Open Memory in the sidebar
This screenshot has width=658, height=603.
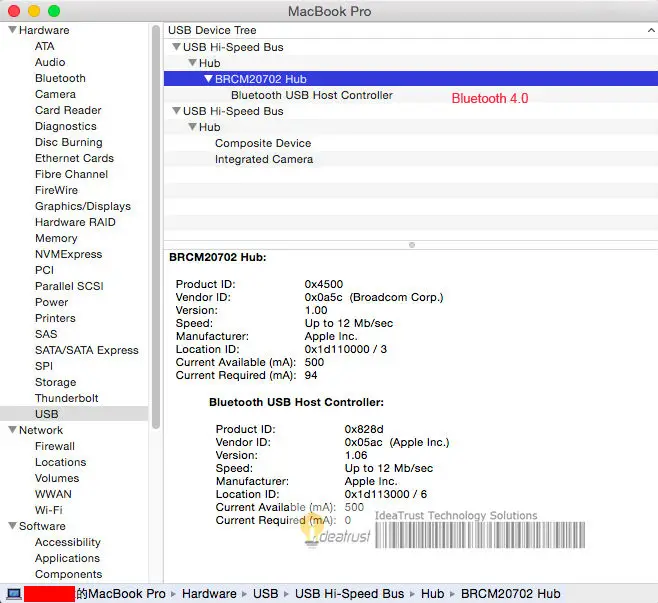56,238
